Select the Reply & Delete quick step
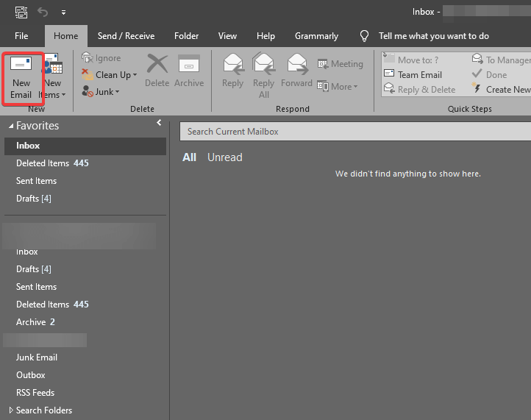This screenshot has height=420, width=531. point(420,90)
